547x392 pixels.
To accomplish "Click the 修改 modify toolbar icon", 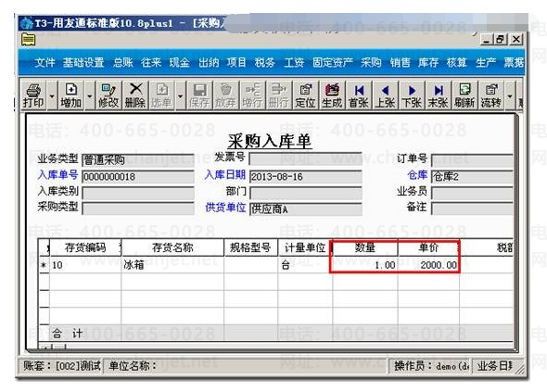I will (108, 95).
